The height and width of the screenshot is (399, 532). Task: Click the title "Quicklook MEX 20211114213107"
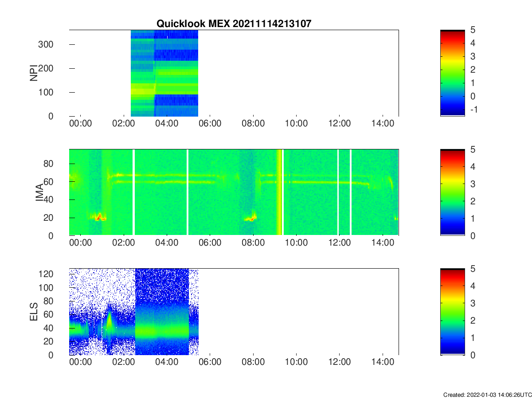coord(234,24)
